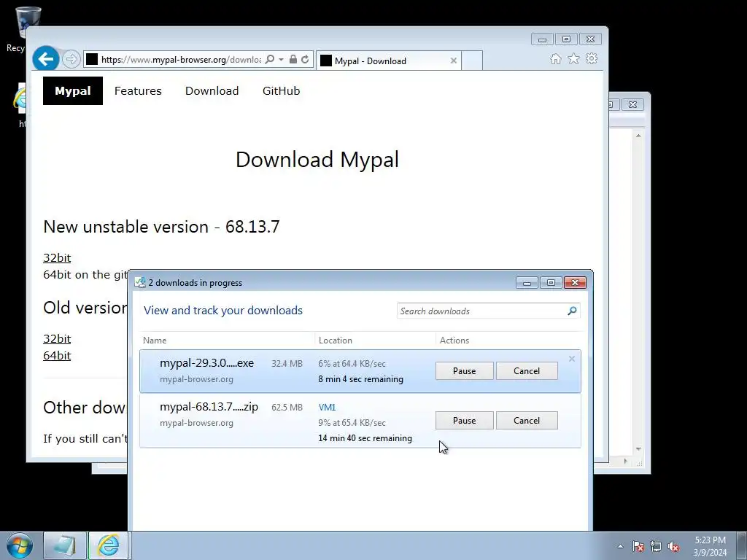Select the Mypal - Download tab
Image resolution: width=747 pixels, height=560 pixels.
388,61
